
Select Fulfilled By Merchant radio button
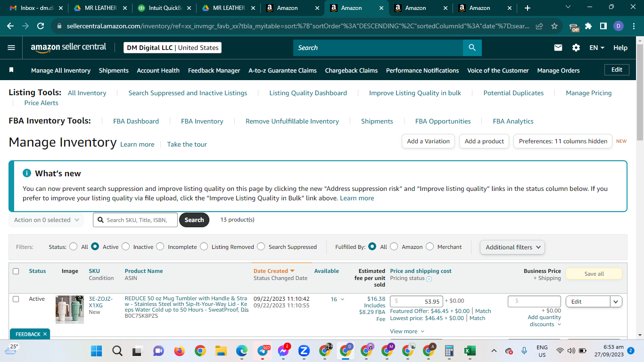429,246
